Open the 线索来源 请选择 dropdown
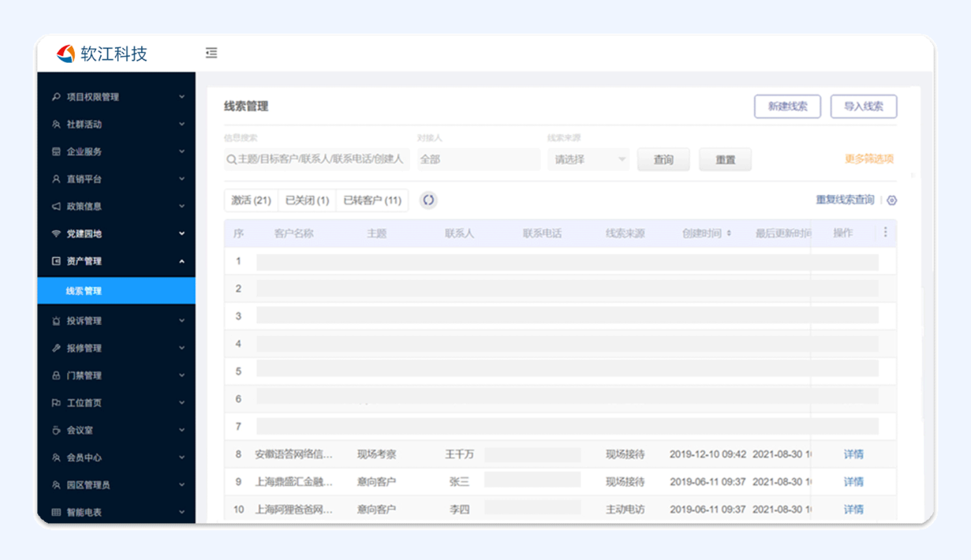971x560 pixels. pyautogui.click(x=589, y=160)
